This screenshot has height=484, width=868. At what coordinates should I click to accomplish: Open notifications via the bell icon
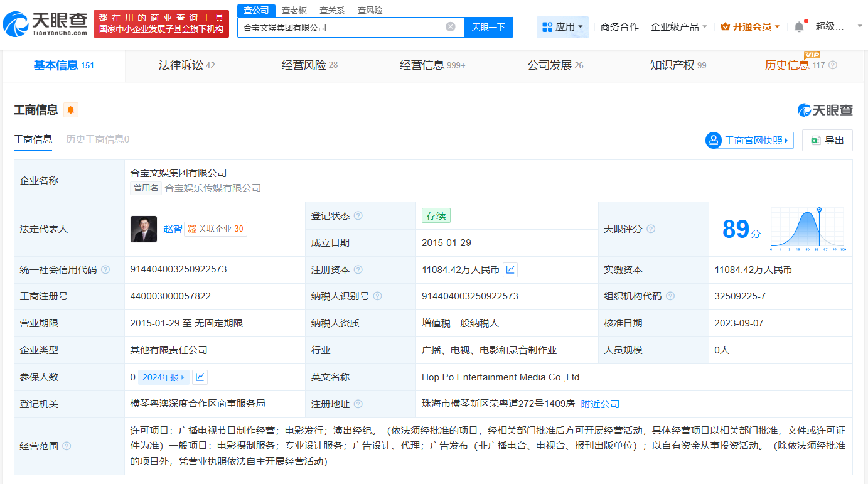[x=798, y=27]
